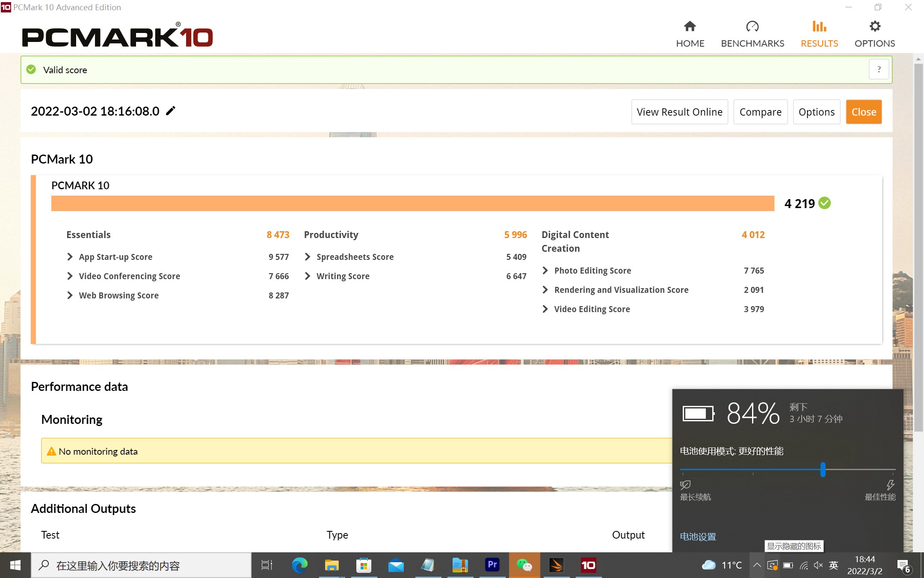Expand Spreadsheets Score
This screenshot has width=924, height=578.
coord(308,256)
